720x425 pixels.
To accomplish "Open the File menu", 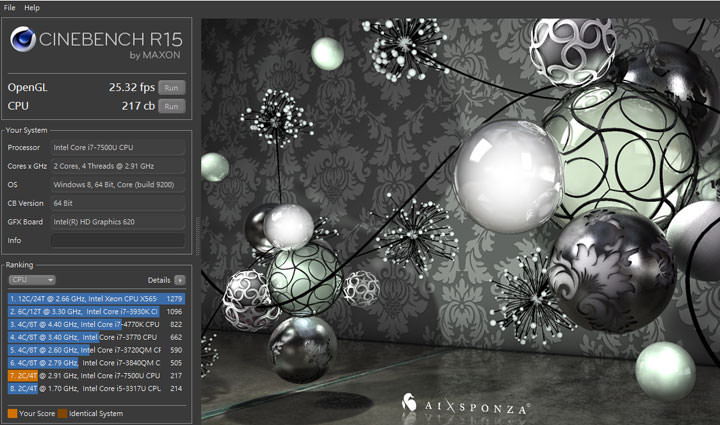I will [x=10, y=7].
